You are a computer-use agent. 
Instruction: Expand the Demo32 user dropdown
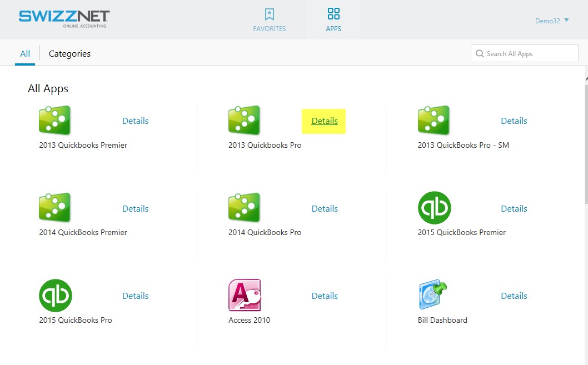552,21
